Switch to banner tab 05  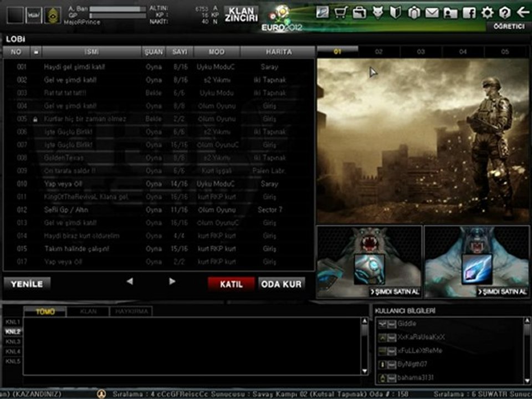pos(505,52)
